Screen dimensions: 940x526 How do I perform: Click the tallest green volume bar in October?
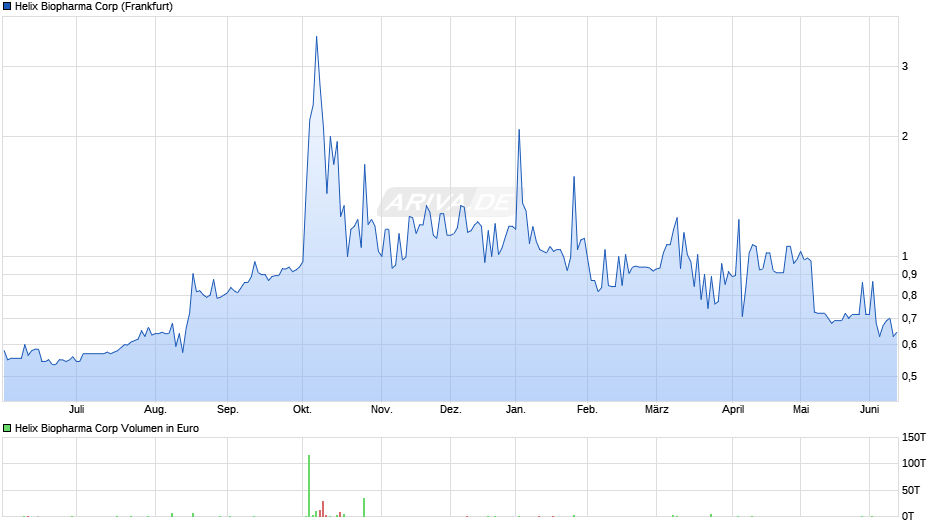pos(309,486)
